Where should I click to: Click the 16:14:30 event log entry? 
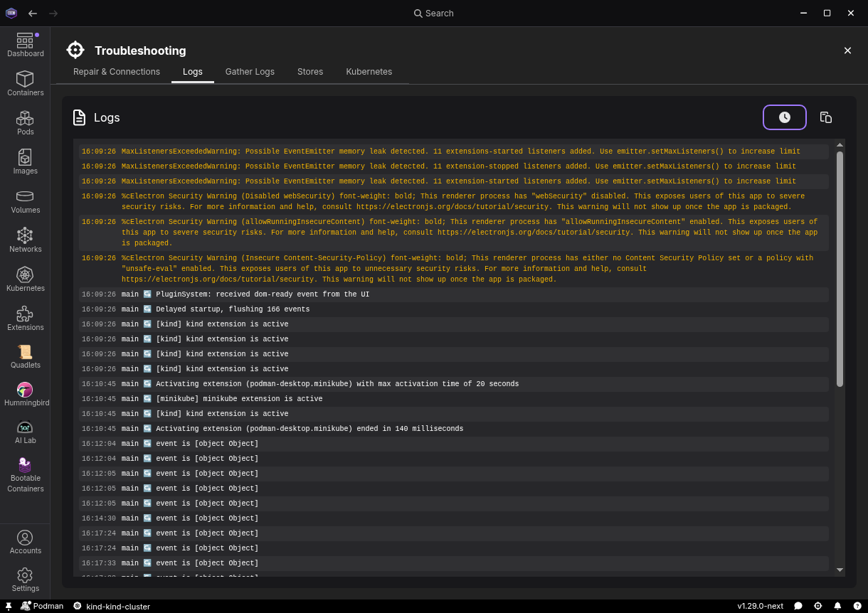pos(454,518)
